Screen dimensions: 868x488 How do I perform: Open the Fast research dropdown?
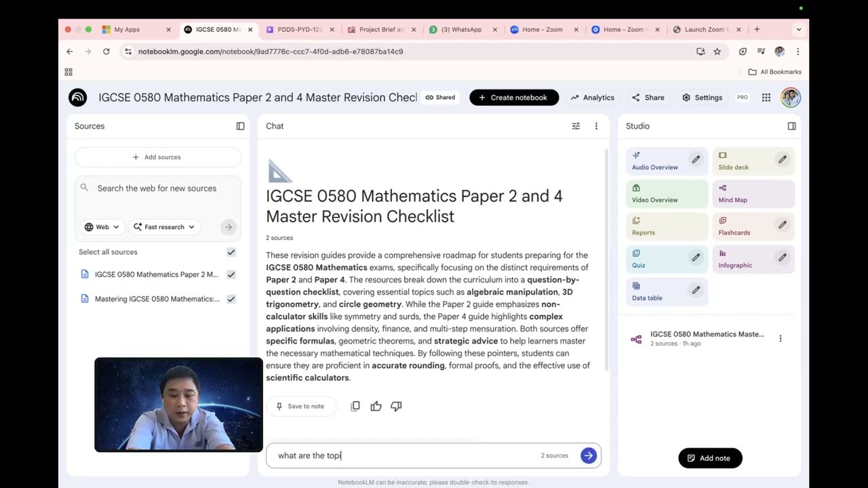click(x=163, y=227)
